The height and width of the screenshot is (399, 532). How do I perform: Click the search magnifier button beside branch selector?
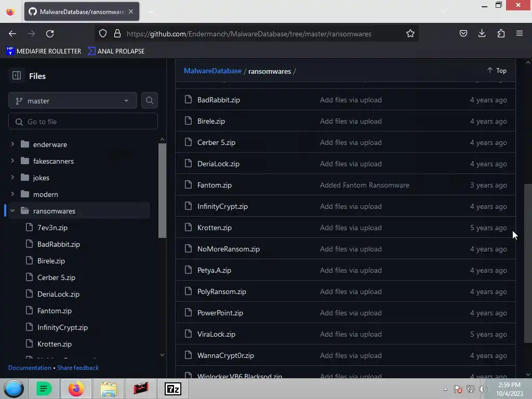[x=149, y=100]
